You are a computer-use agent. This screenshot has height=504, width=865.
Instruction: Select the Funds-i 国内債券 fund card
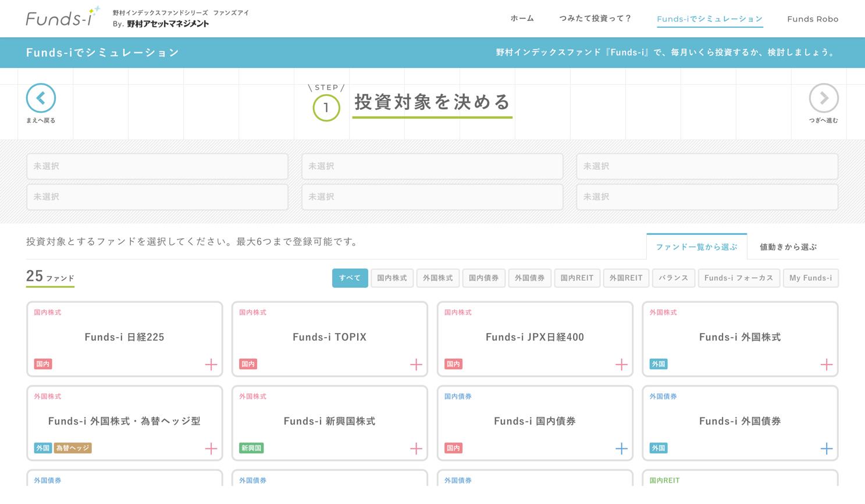[535, 423]
